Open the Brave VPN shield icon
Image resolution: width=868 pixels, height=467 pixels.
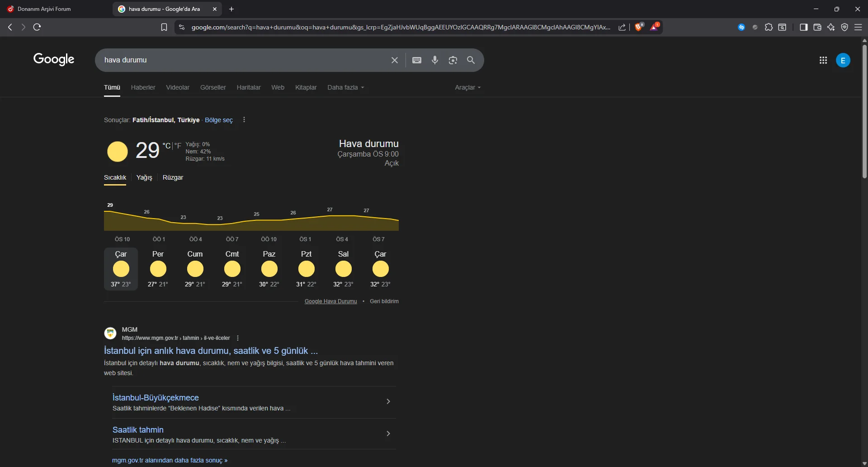pos(844,27)
